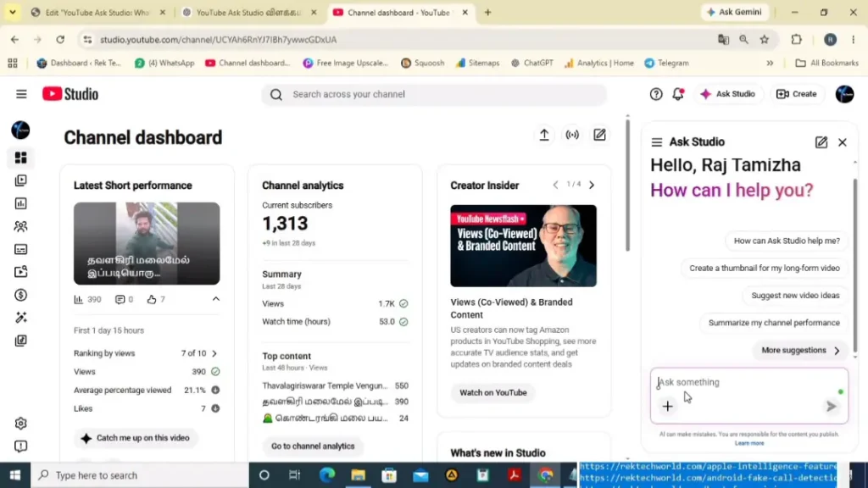This screenshot has width=868, height=488.
Task: Open Microsoft Edge from taskbar
Action: (x=326, y=475)
